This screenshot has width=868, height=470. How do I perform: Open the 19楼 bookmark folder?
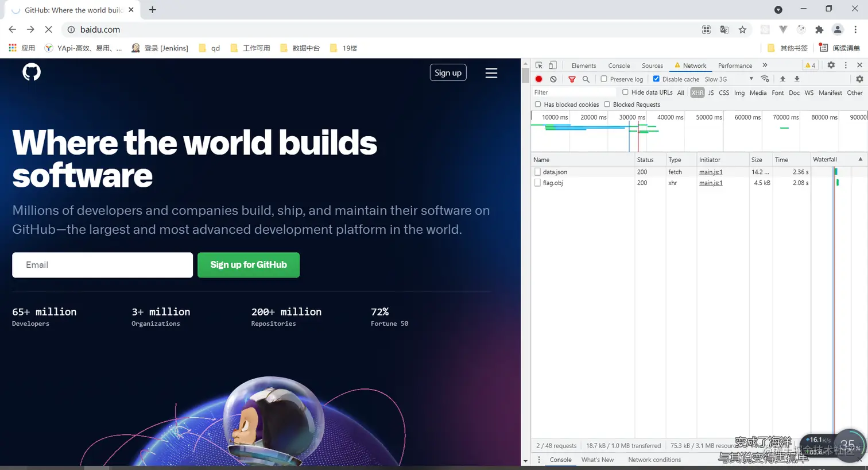coord(343,48)
